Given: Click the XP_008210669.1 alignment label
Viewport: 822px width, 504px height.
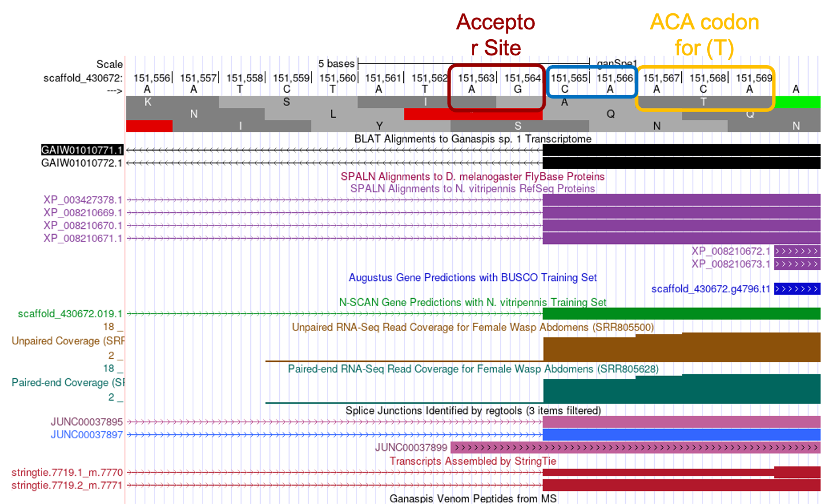Looking at the screenshot, I should point(83,213).
